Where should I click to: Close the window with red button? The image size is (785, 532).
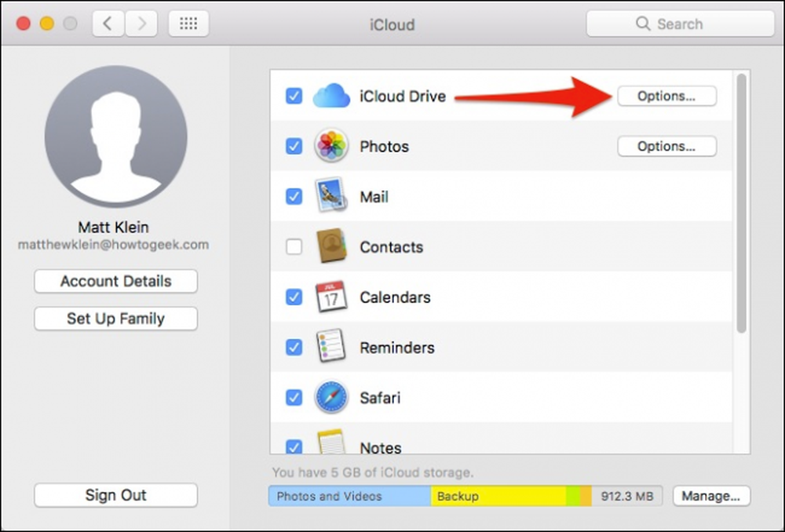pyautogui.click(x=24, y=24)
